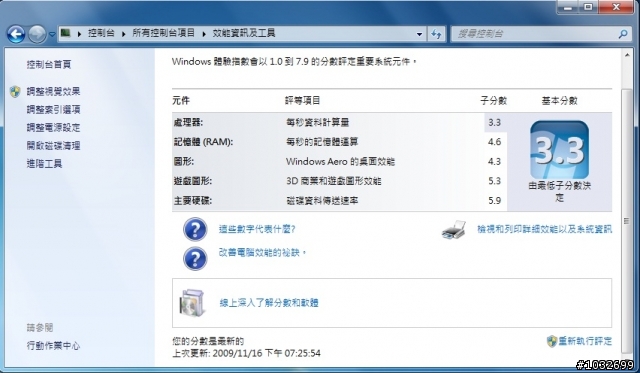The height and width of the screenshot is (373, 640).
Task: Open 調整視覺效果 link
Action: (x=53, y=91)
